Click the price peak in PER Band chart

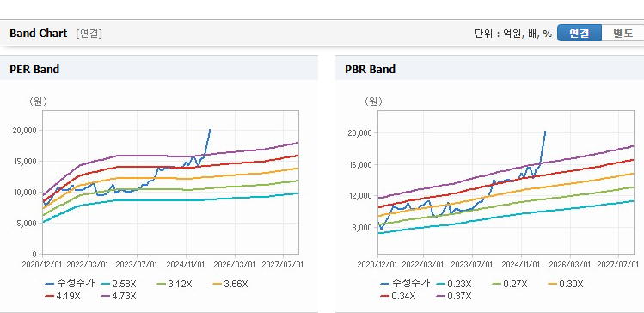(210, 130)
